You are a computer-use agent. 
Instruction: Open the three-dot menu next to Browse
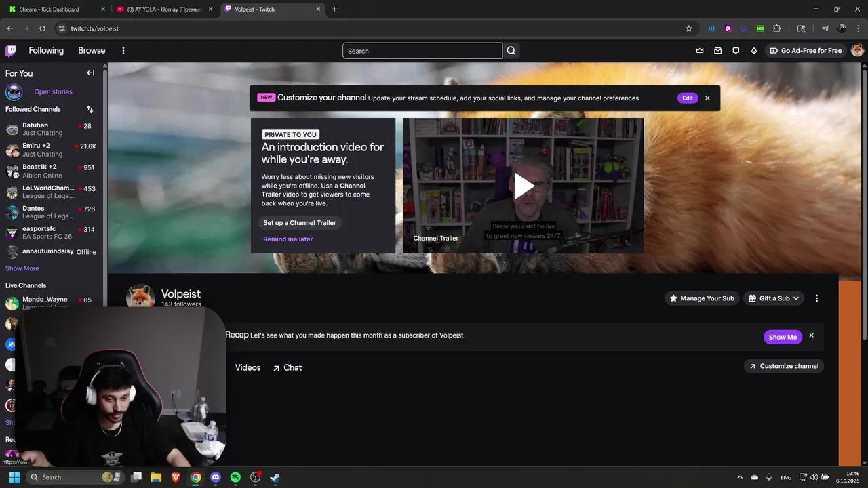123,51
